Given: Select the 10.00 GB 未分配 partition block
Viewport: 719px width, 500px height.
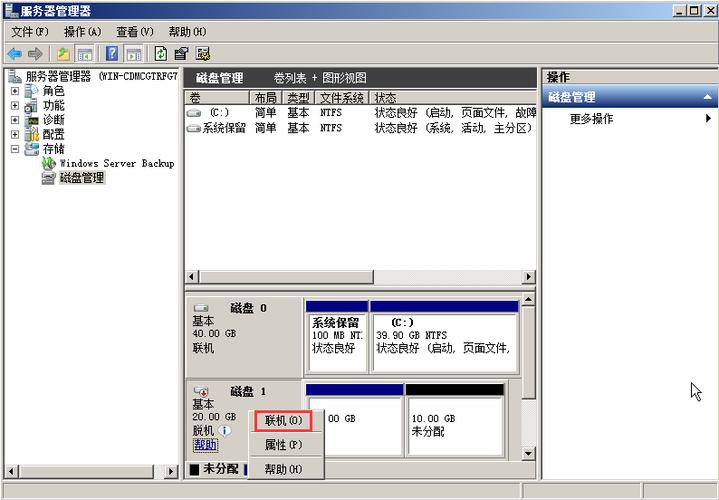Looking at the screenshot, I should click(455, 421).
